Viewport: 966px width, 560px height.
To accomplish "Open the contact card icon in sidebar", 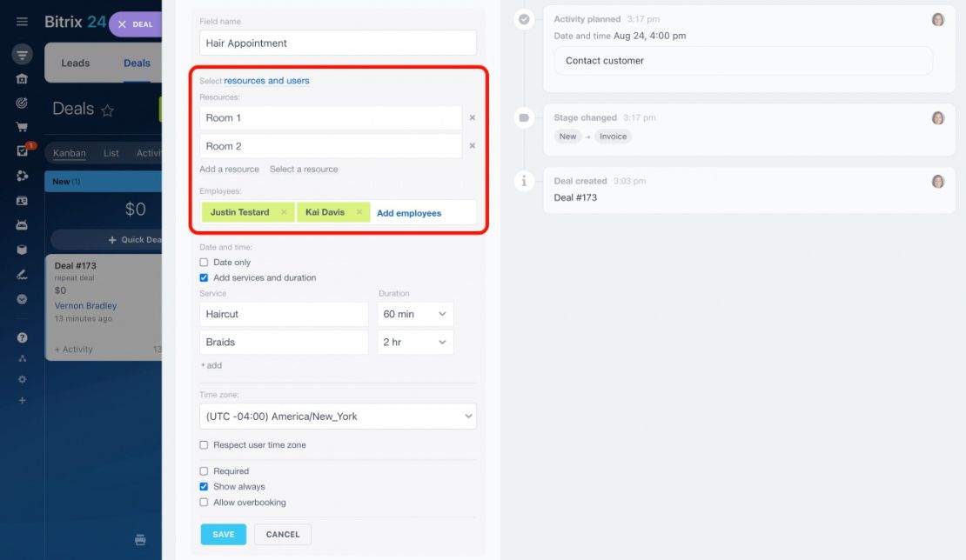I will (x=22, y=201).
